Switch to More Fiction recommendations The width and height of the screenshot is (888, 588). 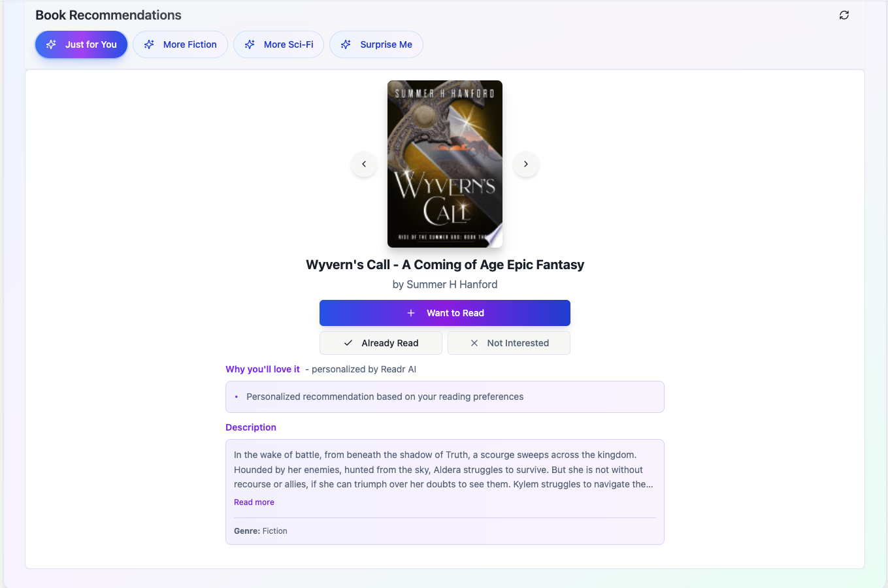pyautogui.click(x=180, y=44)
